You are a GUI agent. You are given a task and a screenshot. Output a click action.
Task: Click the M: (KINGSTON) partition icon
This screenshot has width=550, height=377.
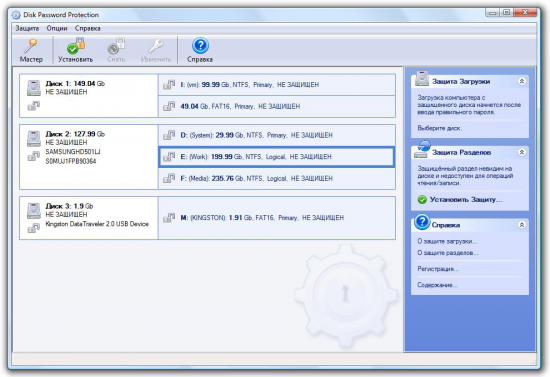click(169, 217)
